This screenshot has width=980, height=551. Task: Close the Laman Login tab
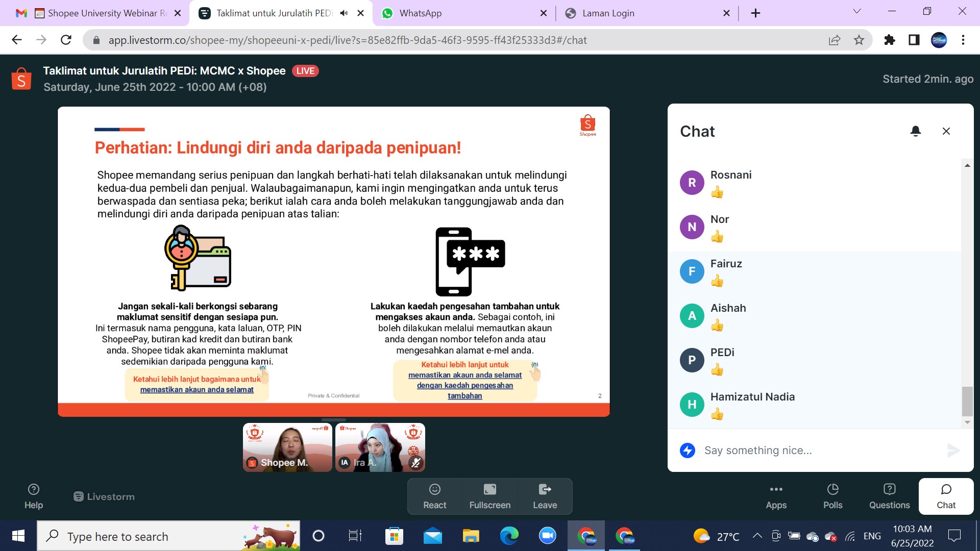726,13
